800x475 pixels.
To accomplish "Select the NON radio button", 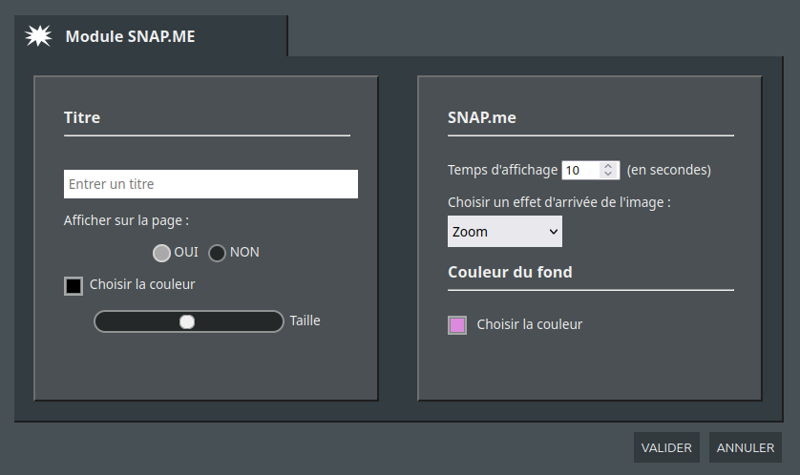I will (217, 253).
